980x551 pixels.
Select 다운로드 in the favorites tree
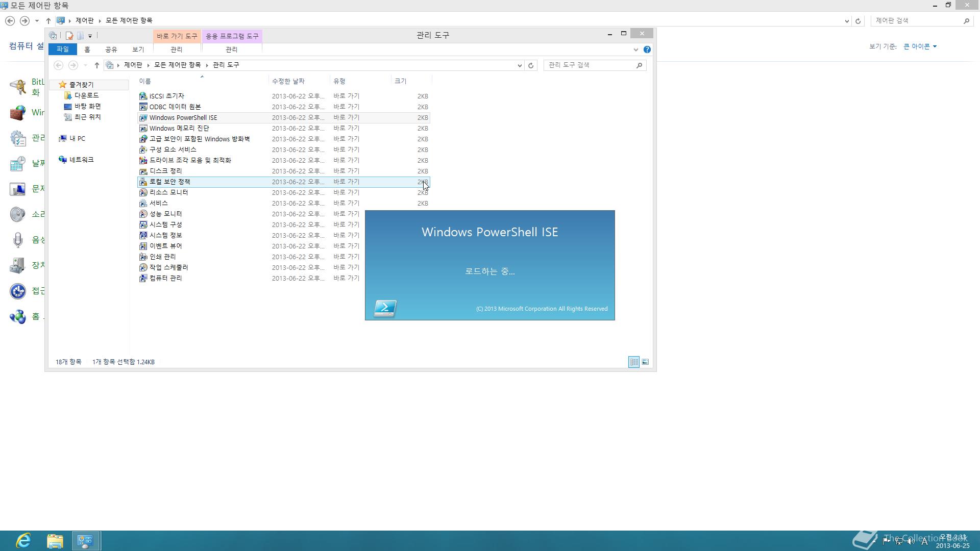pyautogui.click(x=86, y=95)
